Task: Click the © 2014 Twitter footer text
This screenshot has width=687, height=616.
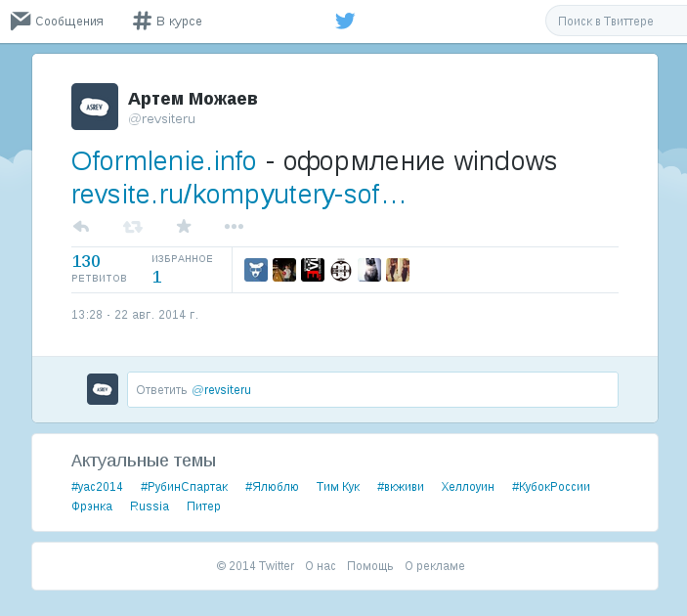Action: click(255, 566)
